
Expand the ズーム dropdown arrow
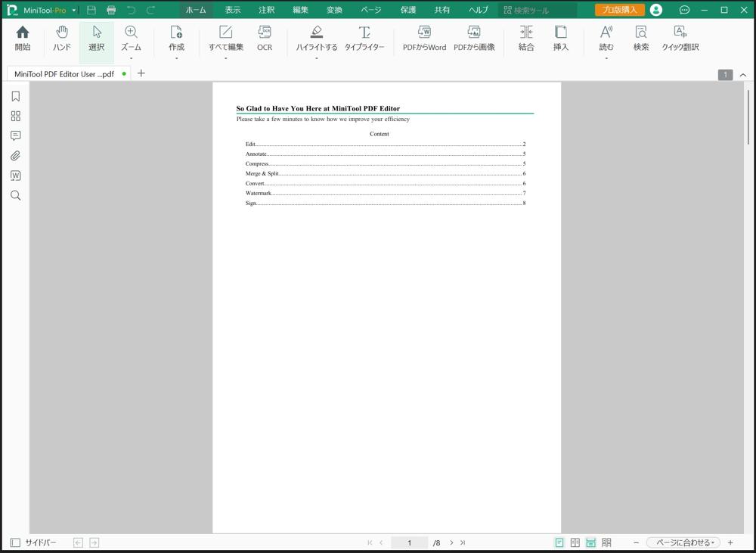click(x=131, y=58)
